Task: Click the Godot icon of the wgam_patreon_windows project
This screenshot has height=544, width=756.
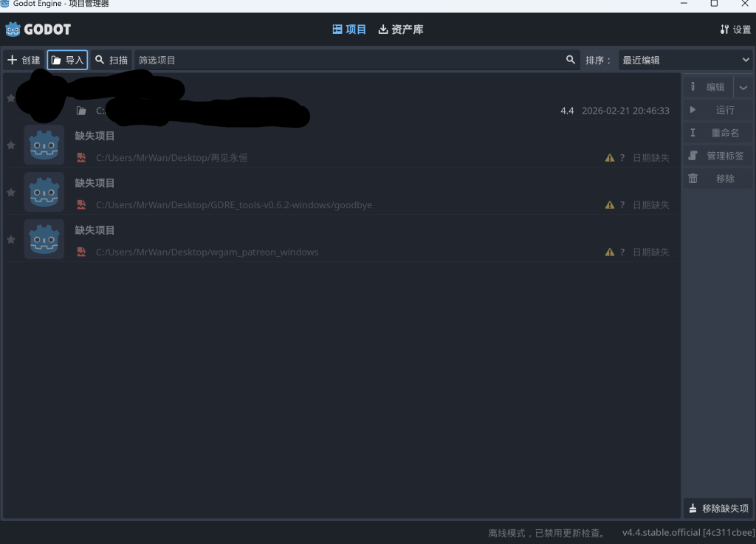Action: click(44, 239)
